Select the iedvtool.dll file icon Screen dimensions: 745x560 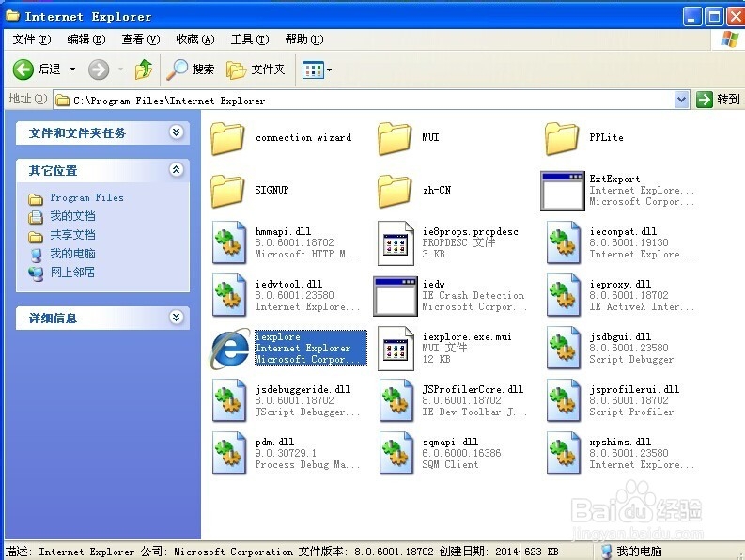click(229, 295)
